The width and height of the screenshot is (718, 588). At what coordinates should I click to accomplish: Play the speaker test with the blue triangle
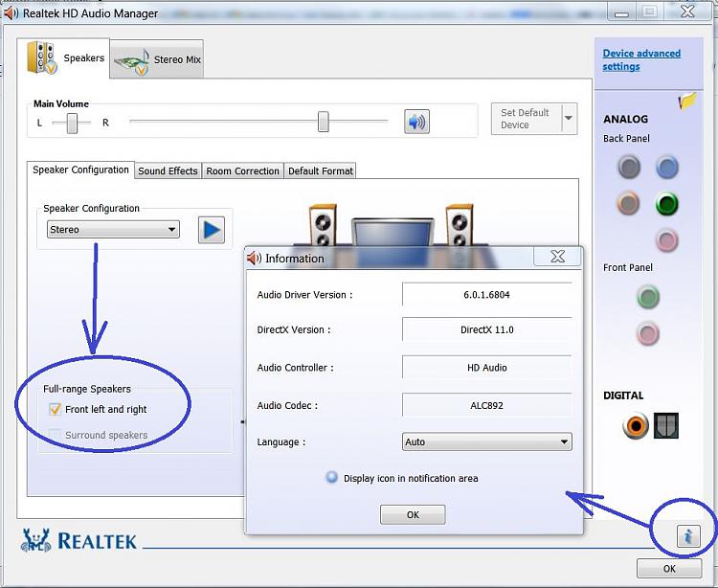212,230
